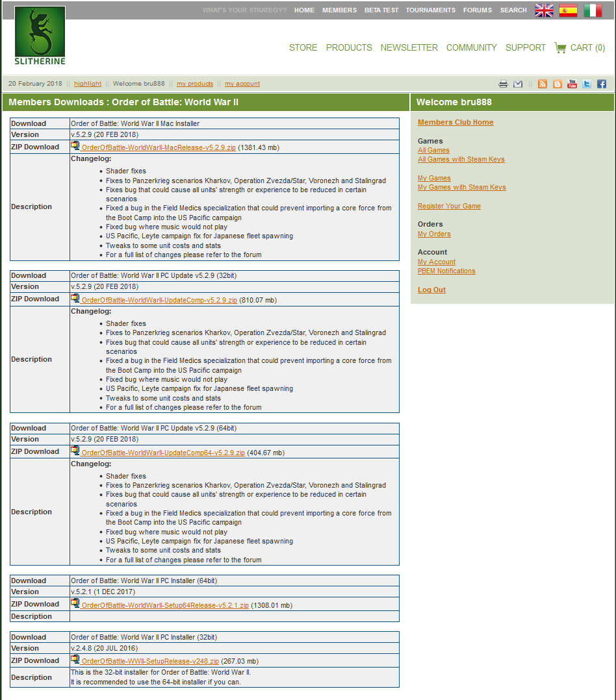This screenshot has height=700, width=616.
Task: Click "WHAT'S YOUR STRATEGY?" header text
Action: click(x=244, y=10)
